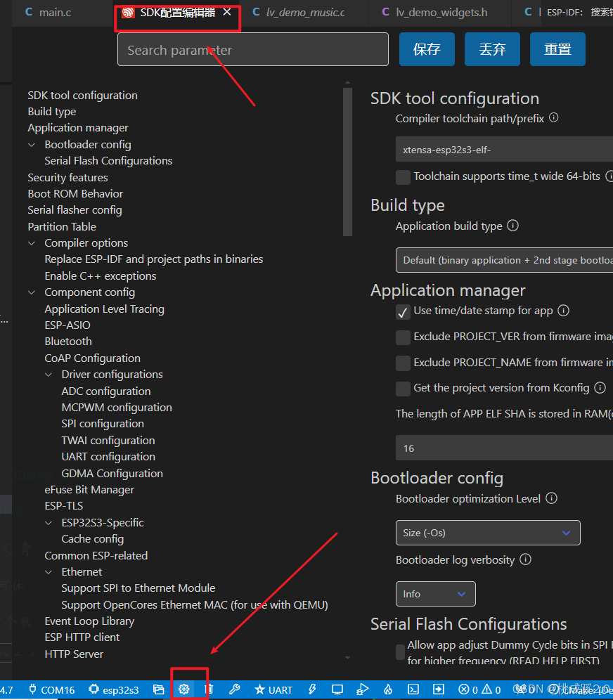This screenshot has width=613, height=700.
Task: Click the project folder icon in status bar
Action: (158, 689)
